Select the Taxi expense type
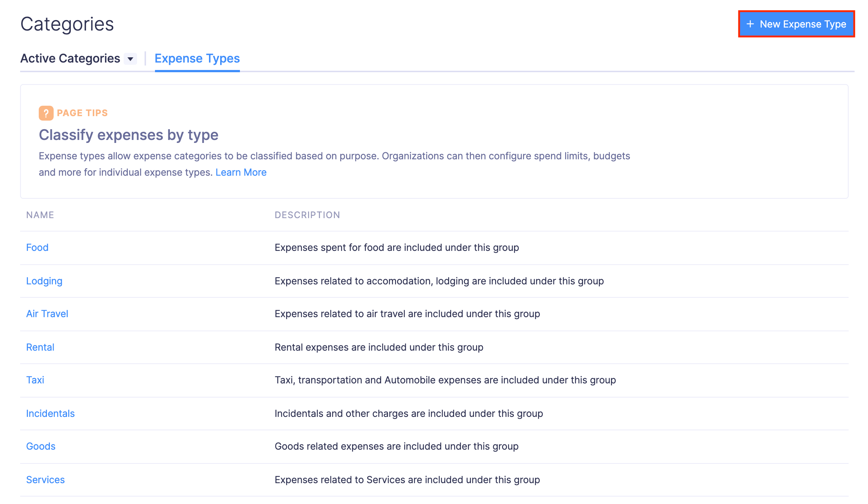Screen dimensions: 868x504 click(35, 380)
